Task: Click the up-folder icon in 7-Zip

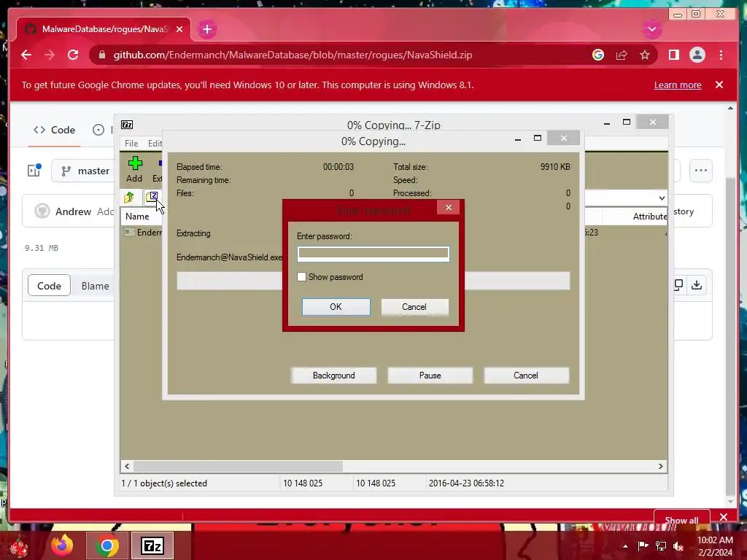Action: (129, 197)
